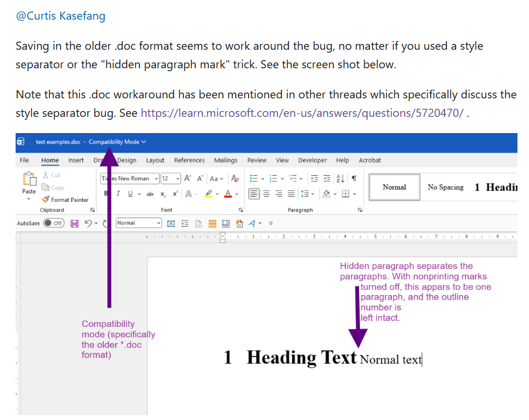Toggle the AutoSave switch

point(54,223)
